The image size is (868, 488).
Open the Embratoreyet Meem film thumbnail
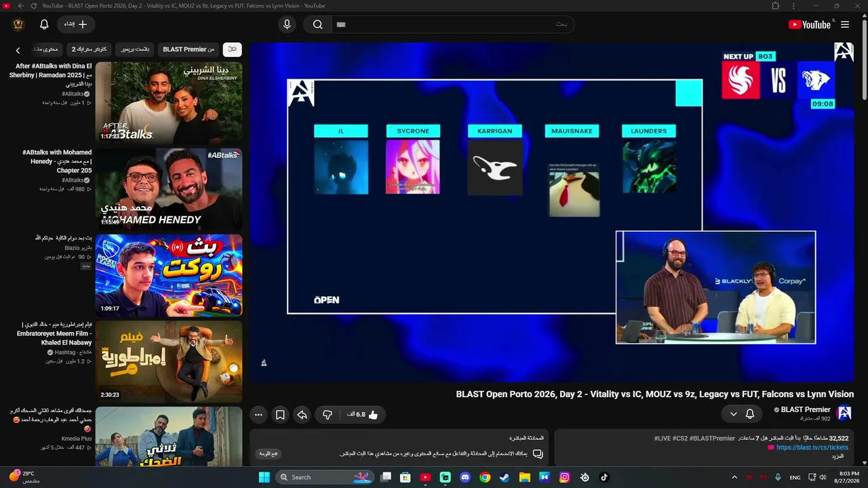pyautogui.click(x=169, y=361)
